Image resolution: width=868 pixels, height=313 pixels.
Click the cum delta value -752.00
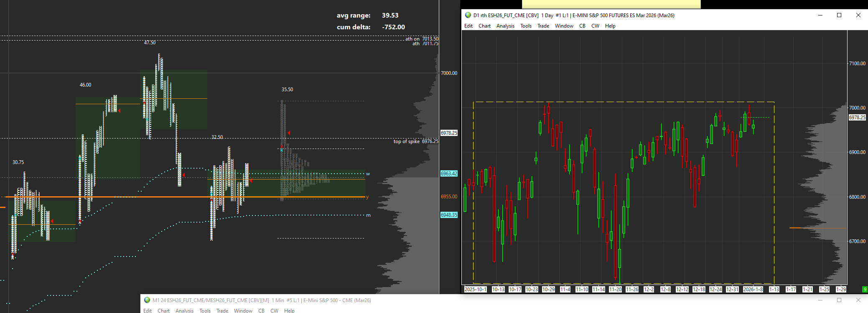[x=393, y=27]
